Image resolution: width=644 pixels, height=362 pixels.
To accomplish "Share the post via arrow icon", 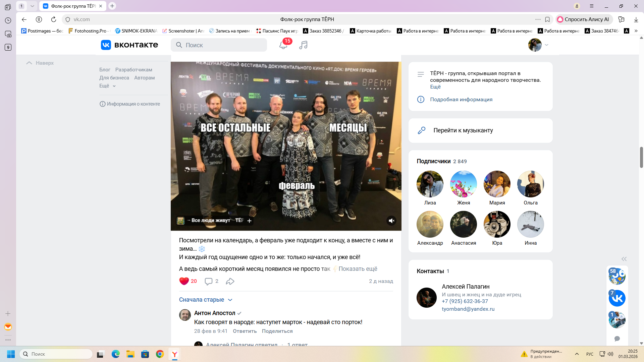I will click(x=230, y=281).
